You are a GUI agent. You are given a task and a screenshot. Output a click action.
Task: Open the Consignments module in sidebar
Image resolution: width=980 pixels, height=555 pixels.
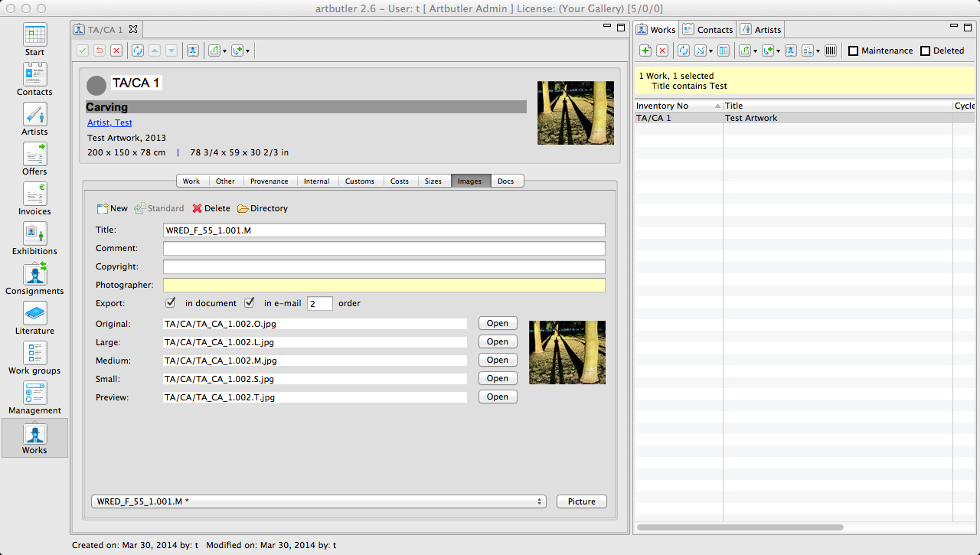point(34,279)
